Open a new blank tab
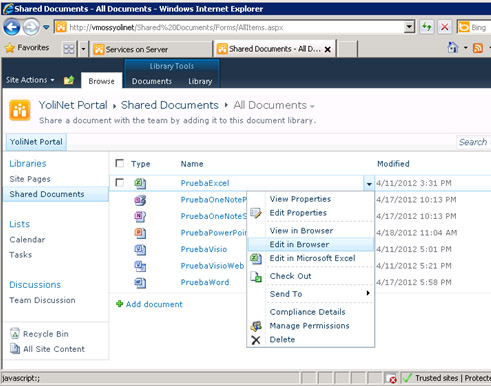 pyautogui.click(x=347, y=49)
